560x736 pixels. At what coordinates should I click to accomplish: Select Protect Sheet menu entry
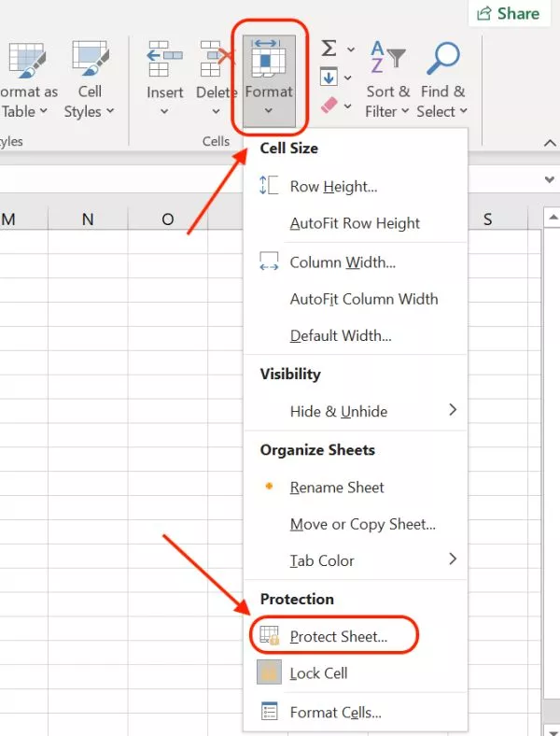coord(337,637)
